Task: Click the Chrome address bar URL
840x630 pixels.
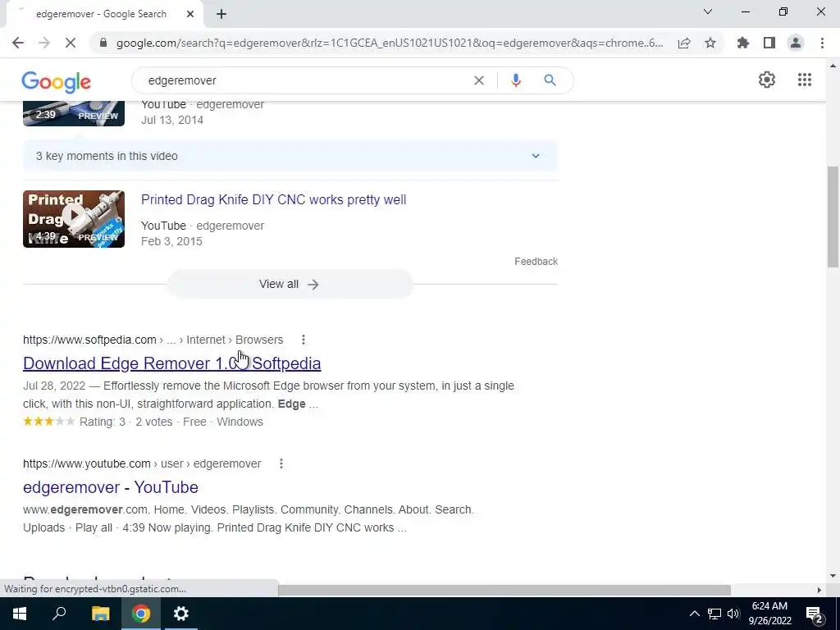Action: [x=390, y=43]
